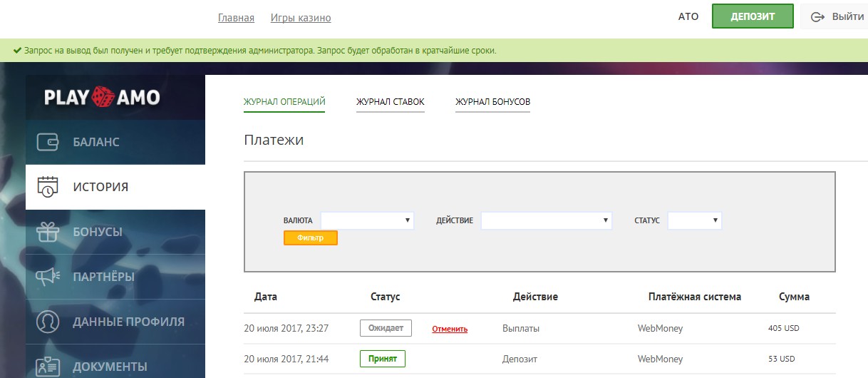Open the Валюта dropdown
Screen dimensions: 868x378
pyautogui.click(x=367, y=220)
